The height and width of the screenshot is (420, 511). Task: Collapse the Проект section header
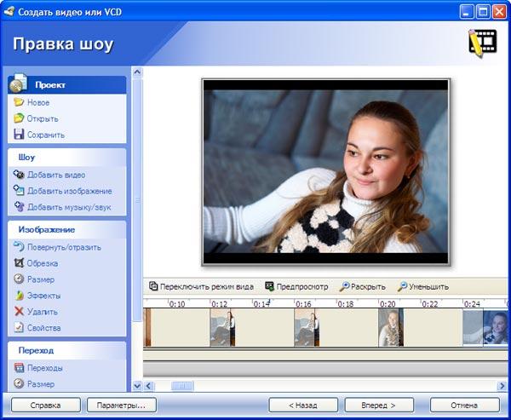(x=66, y=85)
